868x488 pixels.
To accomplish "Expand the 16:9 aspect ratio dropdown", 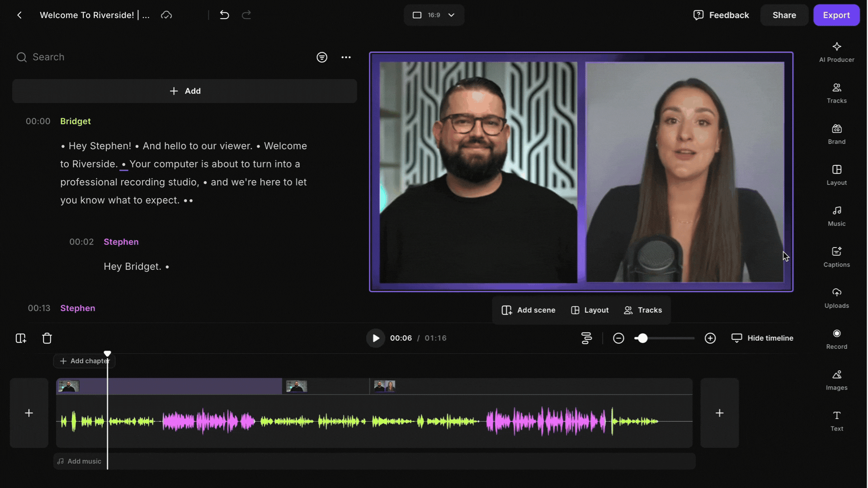I will [434, 15].
